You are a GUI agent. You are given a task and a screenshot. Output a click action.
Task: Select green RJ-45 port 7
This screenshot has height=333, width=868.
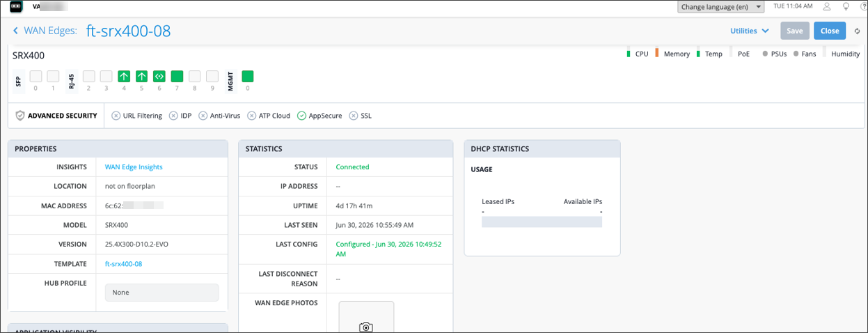pos(177,76)
